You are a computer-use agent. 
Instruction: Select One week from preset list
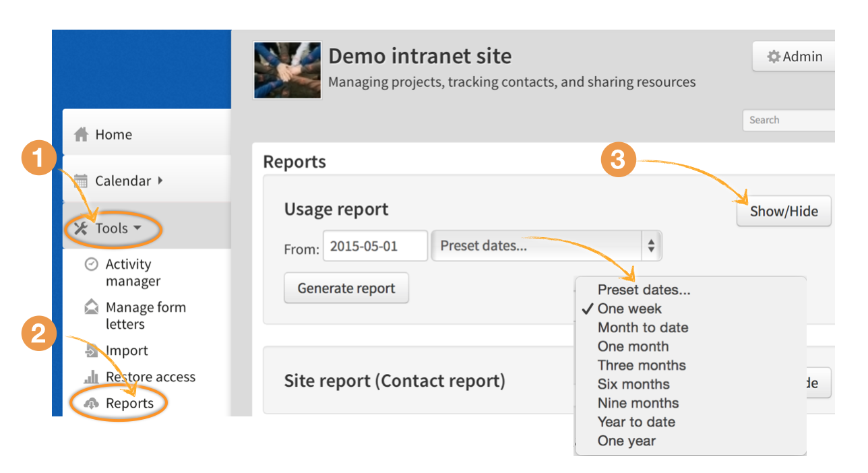(x=629, y=309)
